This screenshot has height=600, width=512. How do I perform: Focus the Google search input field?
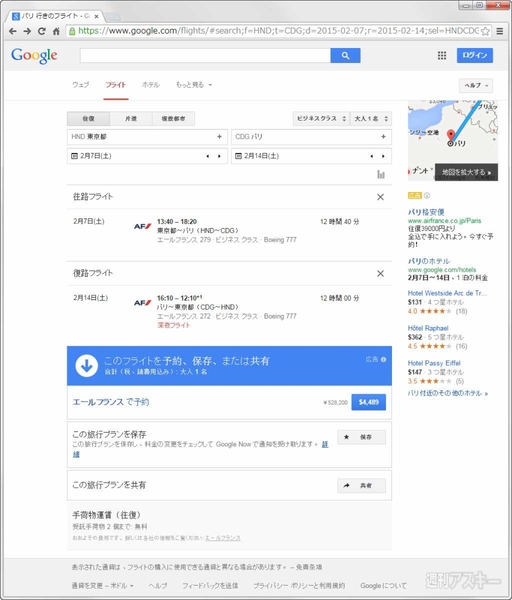(x=205, y=55)
